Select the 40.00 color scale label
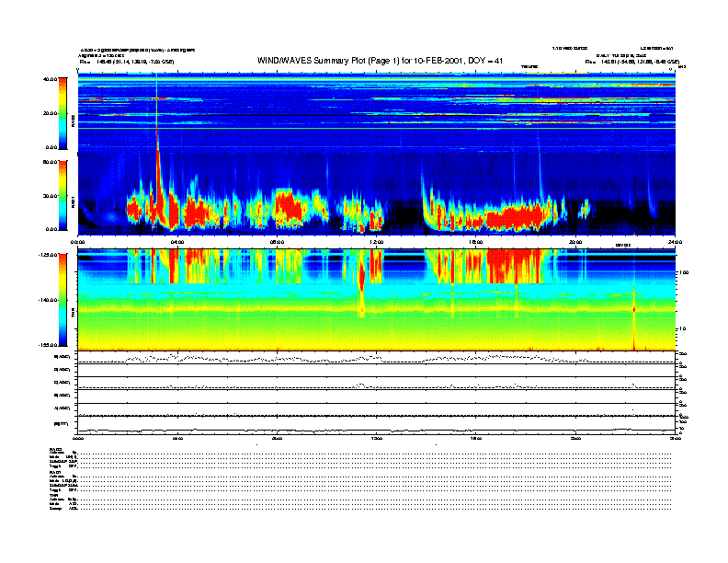 point(50,79)
